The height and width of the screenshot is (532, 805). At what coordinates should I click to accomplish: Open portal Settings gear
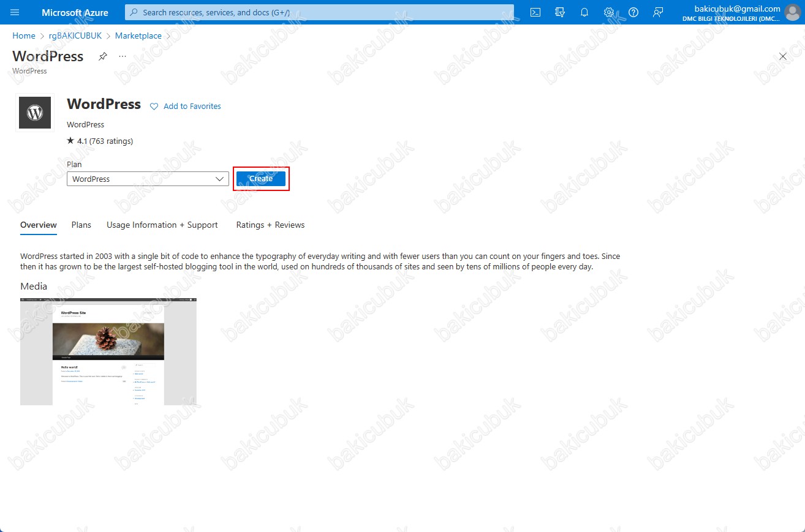609,12
